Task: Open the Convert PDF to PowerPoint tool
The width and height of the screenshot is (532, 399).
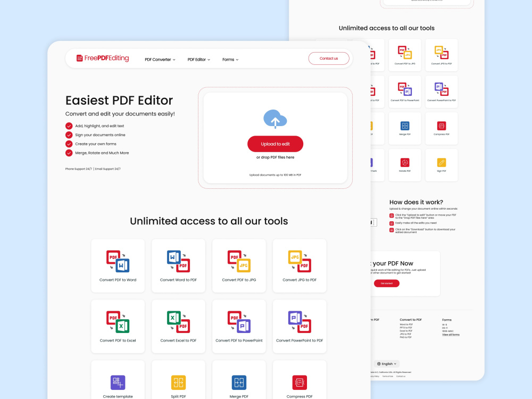Action: 239,327
